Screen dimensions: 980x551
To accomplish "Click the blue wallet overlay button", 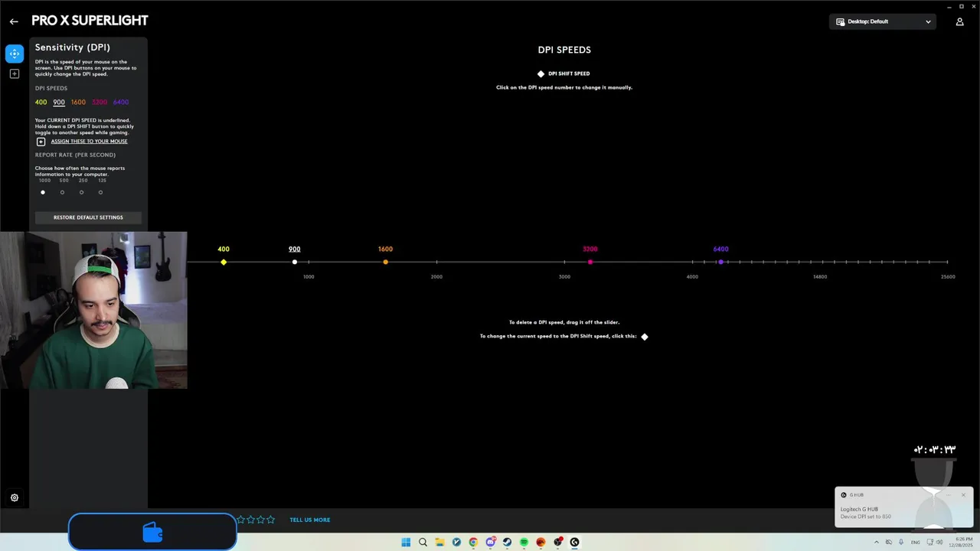I will (x=152, y=532).
